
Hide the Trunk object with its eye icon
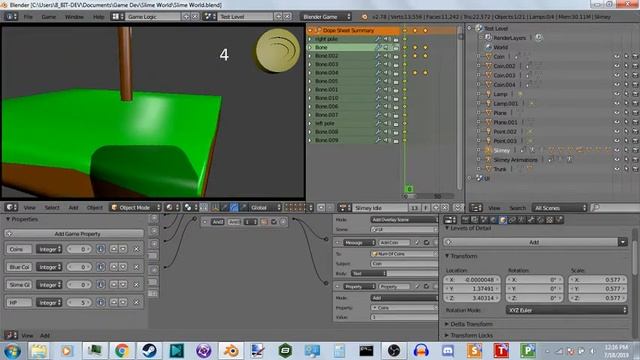click(x=617, y=169)
